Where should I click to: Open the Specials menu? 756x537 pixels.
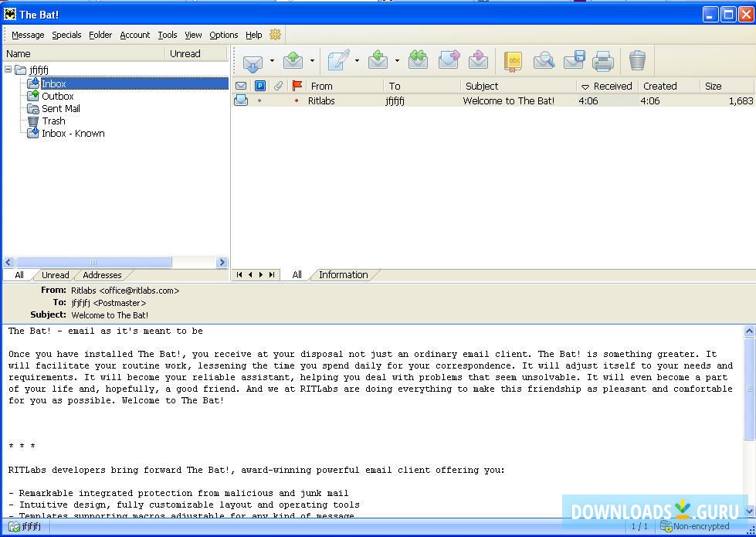[x=66, y=35]
